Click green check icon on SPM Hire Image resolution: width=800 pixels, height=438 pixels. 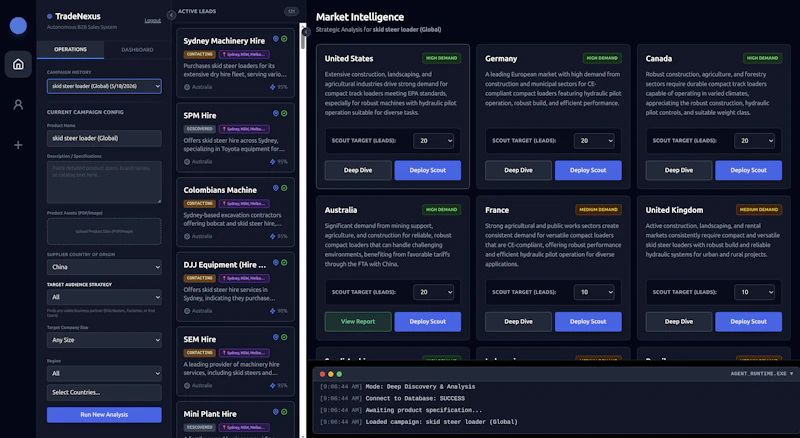[284, 113]
